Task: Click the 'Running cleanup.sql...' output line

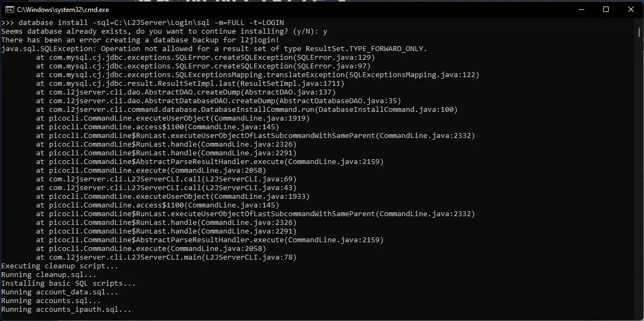Action: click(49, 275)
